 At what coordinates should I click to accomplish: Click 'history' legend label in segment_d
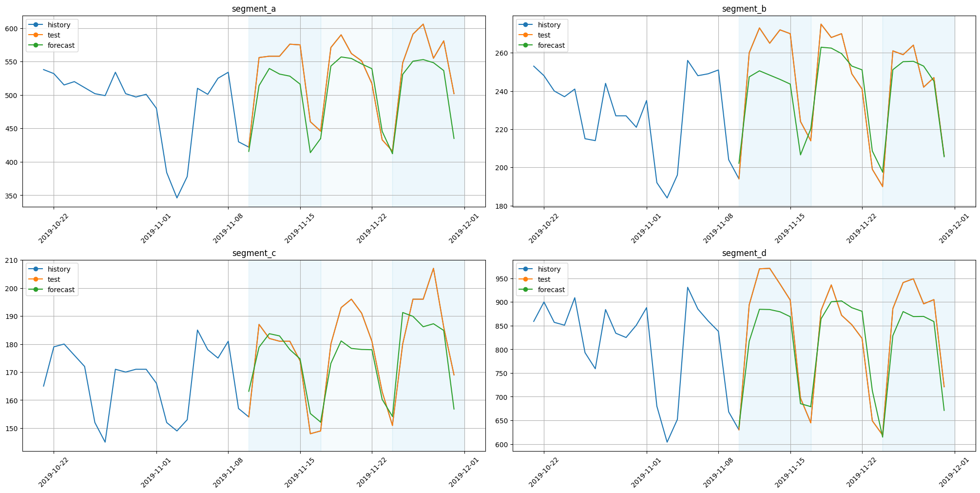click(x=549, y=269)
